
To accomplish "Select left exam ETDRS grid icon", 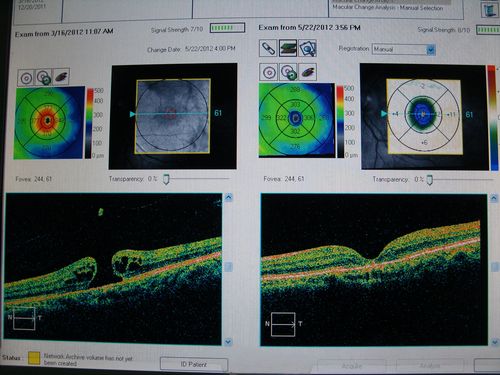I will pyautogui.click(x=26, y=78).
